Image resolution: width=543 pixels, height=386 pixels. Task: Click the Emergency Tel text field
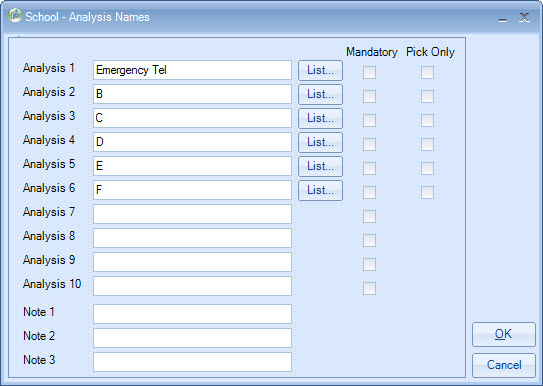(192, 70)
